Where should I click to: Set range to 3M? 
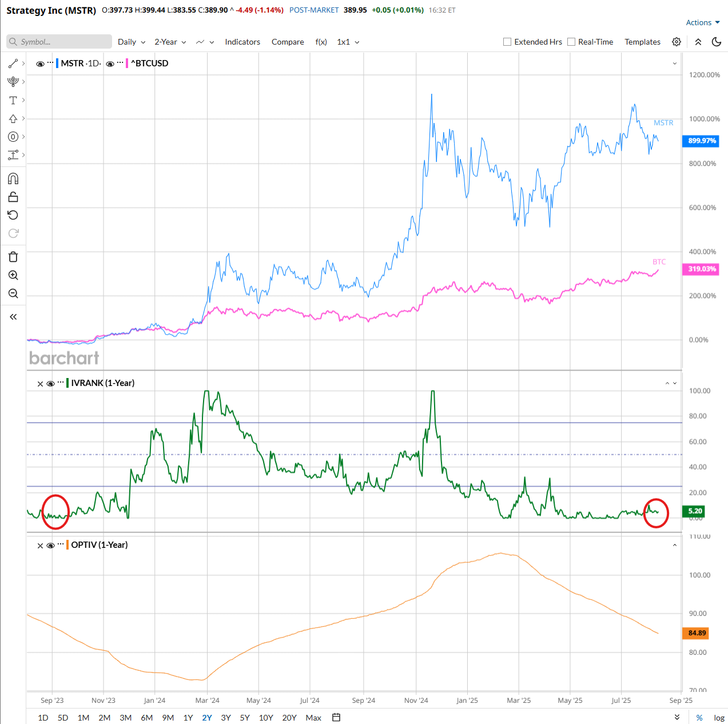(x=126, y=718)
